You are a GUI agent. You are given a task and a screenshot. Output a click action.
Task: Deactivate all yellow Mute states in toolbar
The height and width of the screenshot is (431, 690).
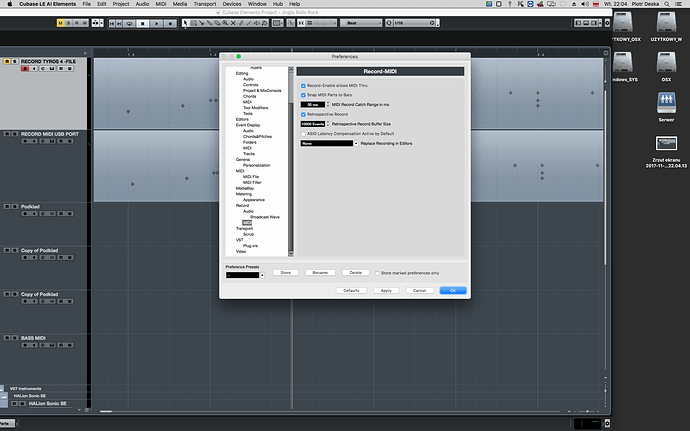tap(61, 23)
